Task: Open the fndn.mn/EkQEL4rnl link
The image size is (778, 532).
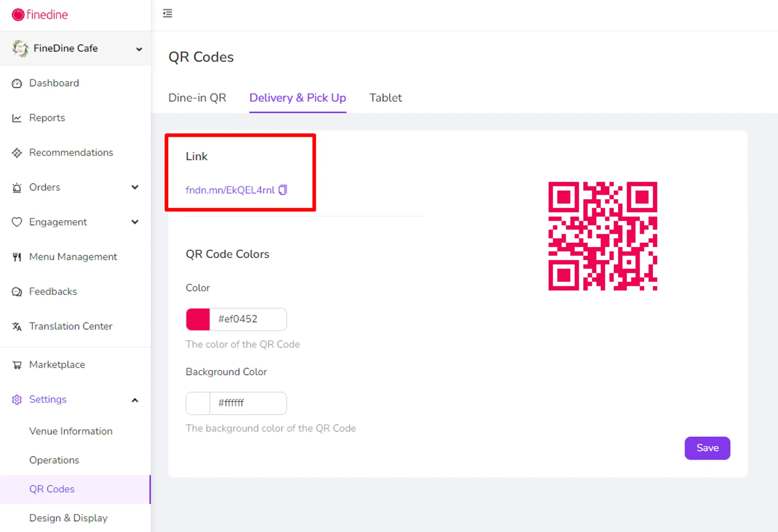Action: (x=230, y=190)
